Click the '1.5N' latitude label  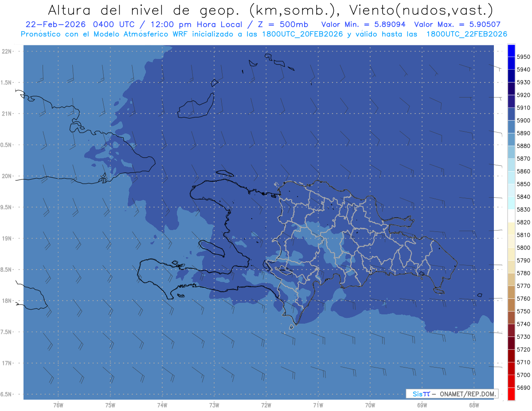coord(6,82)
